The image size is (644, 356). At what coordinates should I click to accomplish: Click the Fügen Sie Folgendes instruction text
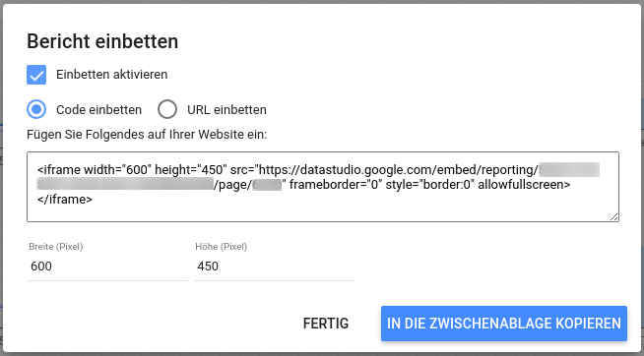coord(147,135)
